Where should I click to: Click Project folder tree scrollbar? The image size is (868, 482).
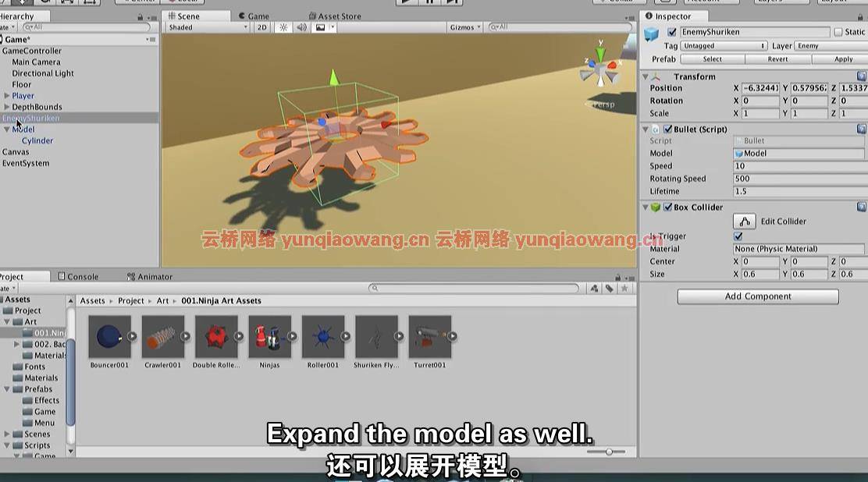click(x=70, y=382)
